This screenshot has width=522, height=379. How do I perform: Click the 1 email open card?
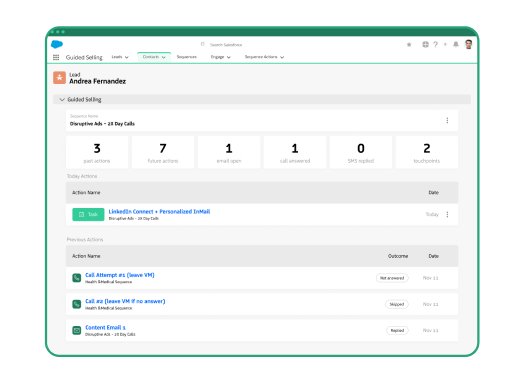pyautogui.click(x=229, y=152)
